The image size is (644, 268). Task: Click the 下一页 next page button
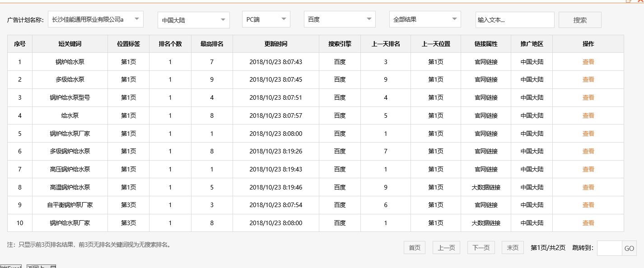tap(481, 247)
